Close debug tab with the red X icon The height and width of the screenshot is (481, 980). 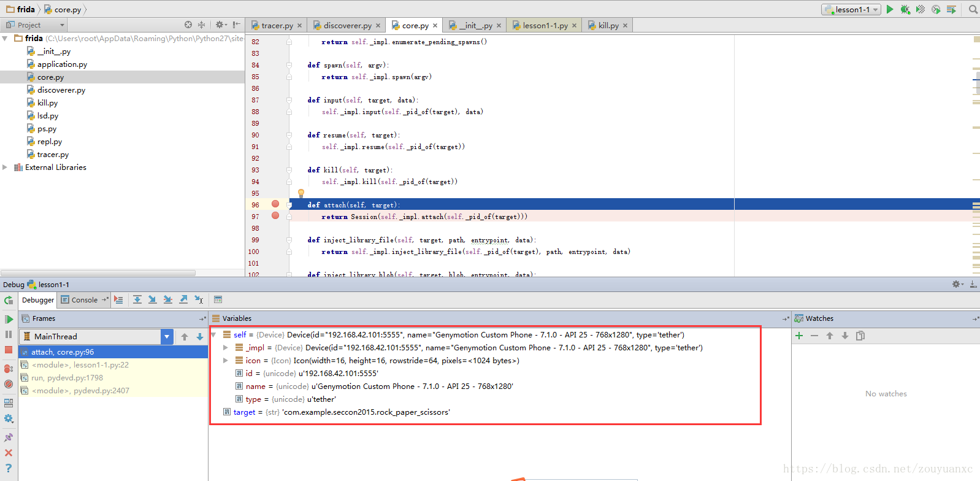(9, 453)
